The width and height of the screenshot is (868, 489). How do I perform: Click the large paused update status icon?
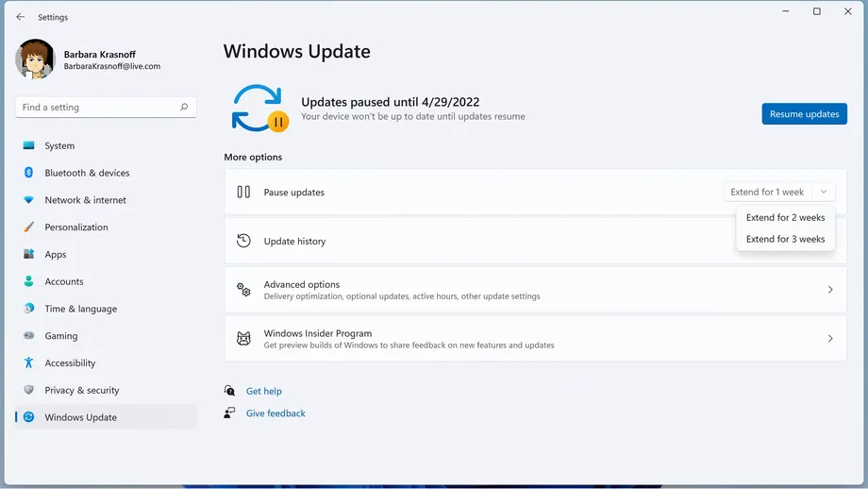[260, 109]
